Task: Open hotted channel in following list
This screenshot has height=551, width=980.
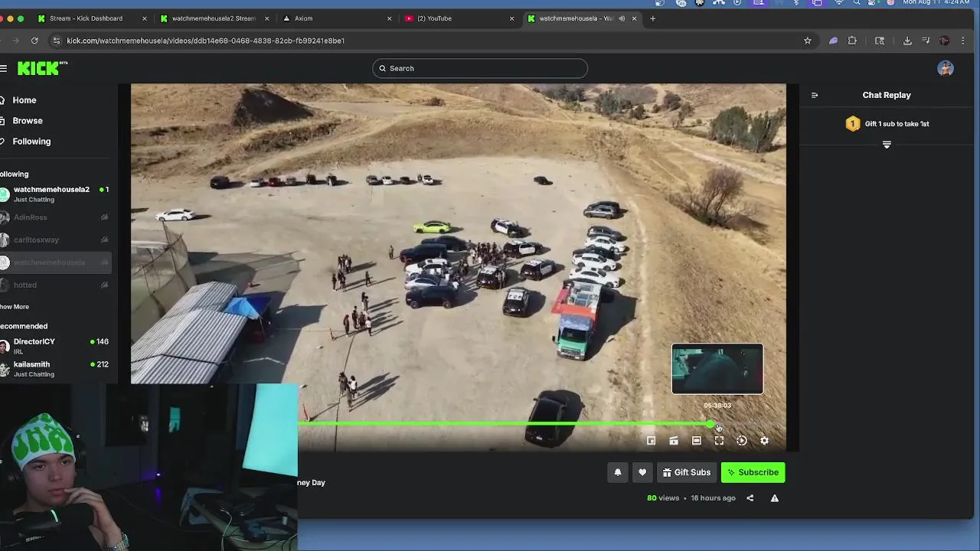Action: (x=55, y=285)
